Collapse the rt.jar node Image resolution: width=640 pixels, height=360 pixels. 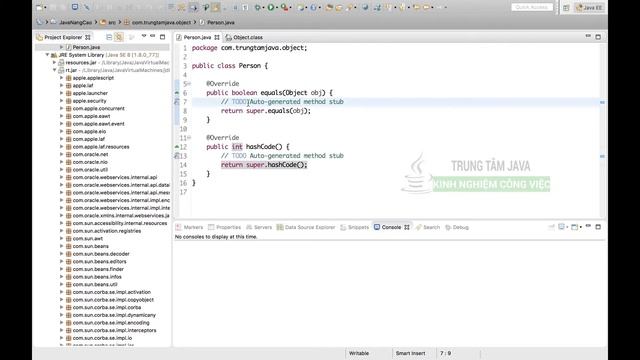click(x=54, y=70)
